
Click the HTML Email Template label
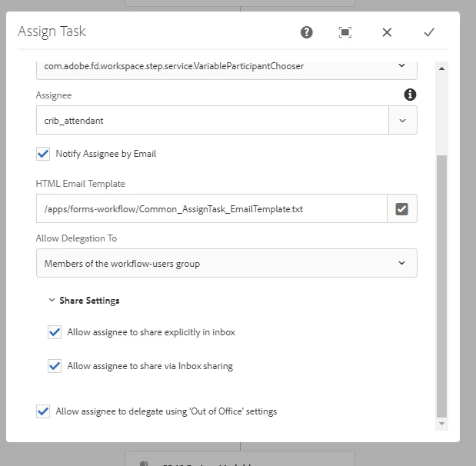(81, 184)
